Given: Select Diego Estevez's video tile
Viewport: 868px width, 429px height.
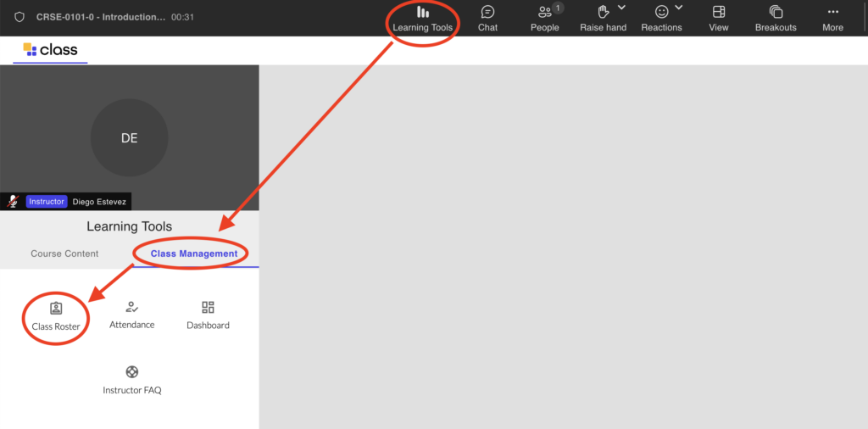Looking at the screenshot, I should coord(129,137).
